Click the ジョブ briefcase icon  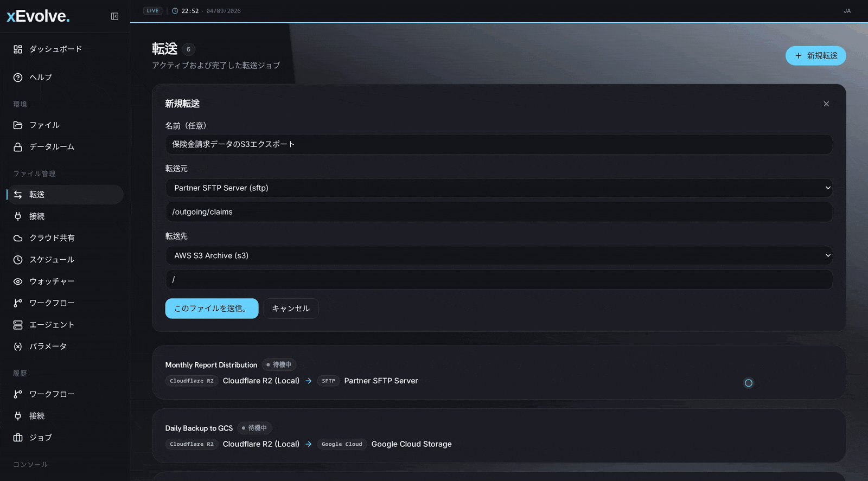pos(18,438)
